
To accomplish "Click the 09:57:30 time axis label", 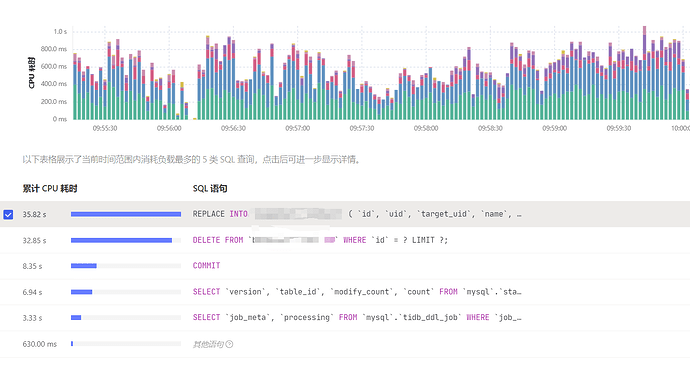I will point(362,128).
